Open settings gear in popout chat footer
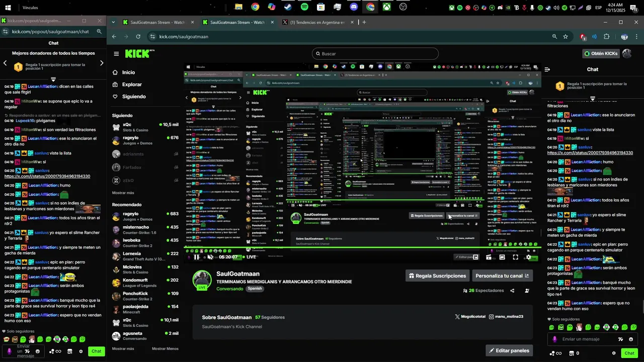Viewport: 644px width, 362px height. click(x=81, y=351)
